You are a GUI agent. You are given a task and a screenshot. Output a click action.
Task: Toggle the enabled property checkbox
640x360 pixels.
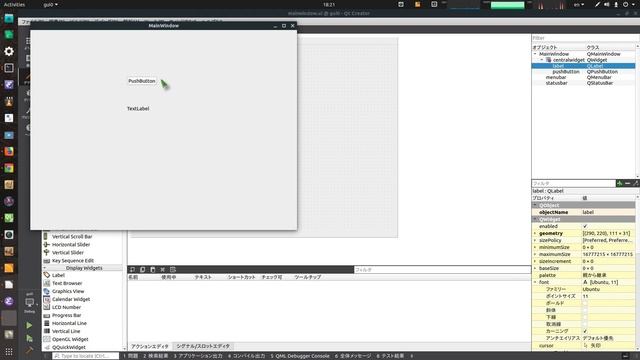(585, 226)
